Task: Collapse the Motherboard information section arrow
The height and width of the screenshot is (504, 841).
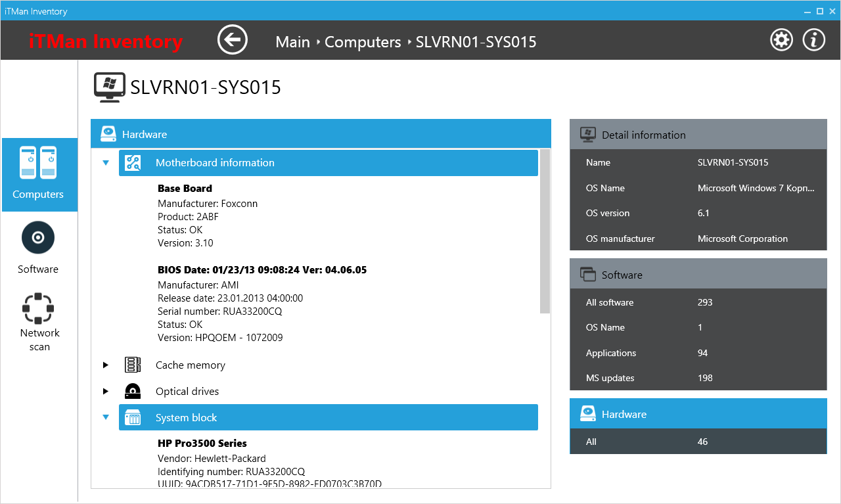Action: click(106, 163)
